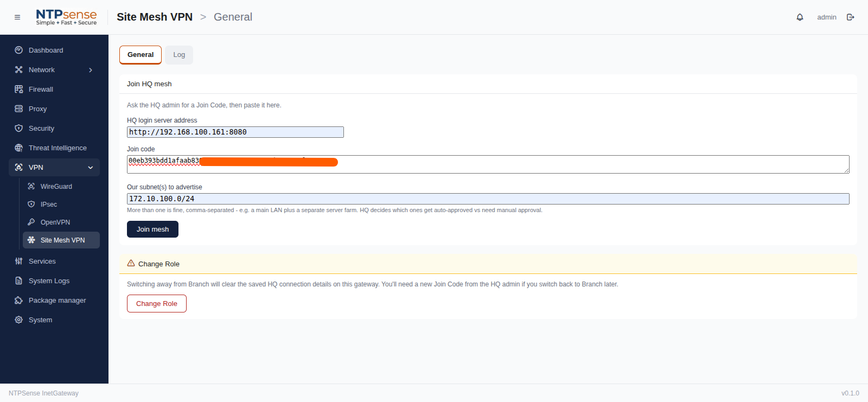Click the Change Role warning triangle icon
Screen dimensions: 868x402
pyautogui.click(x=131, y=263)
